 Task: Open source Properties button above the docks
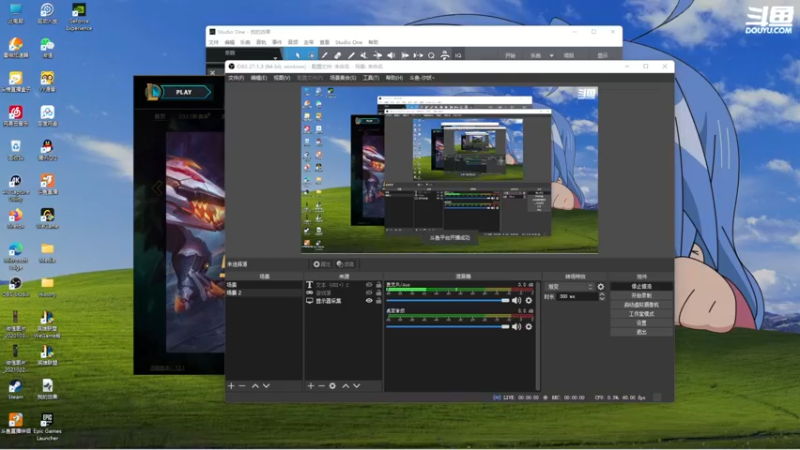pyautogui.click(x=321, y=264)
